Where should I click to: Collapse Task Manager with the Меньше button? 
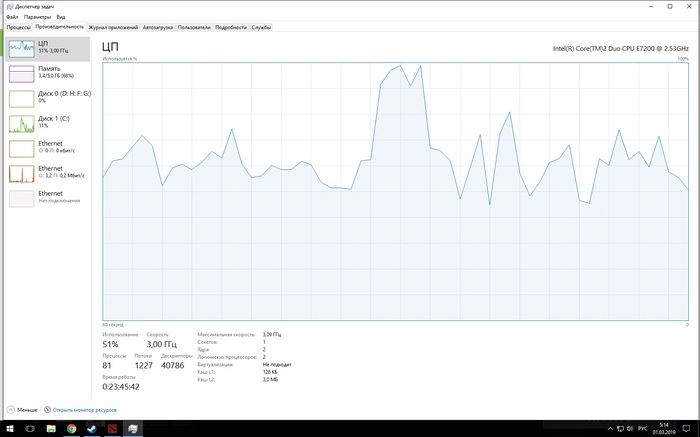22,410
